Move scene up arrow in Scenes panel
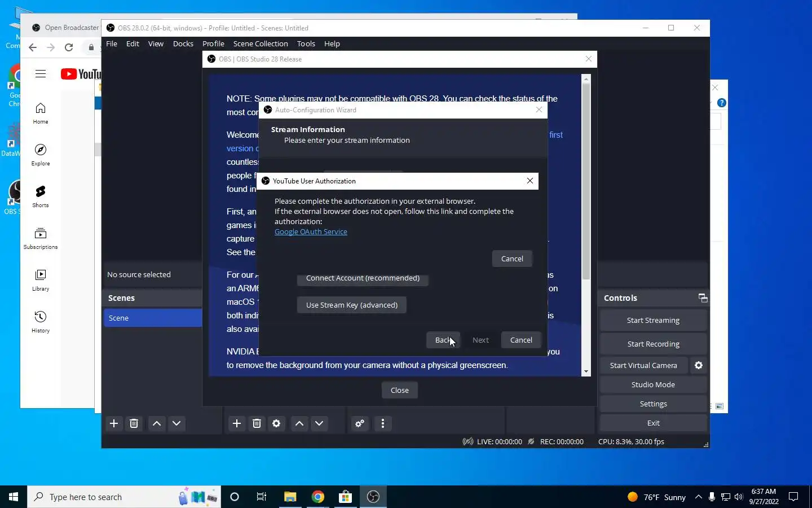 (157, 423)
